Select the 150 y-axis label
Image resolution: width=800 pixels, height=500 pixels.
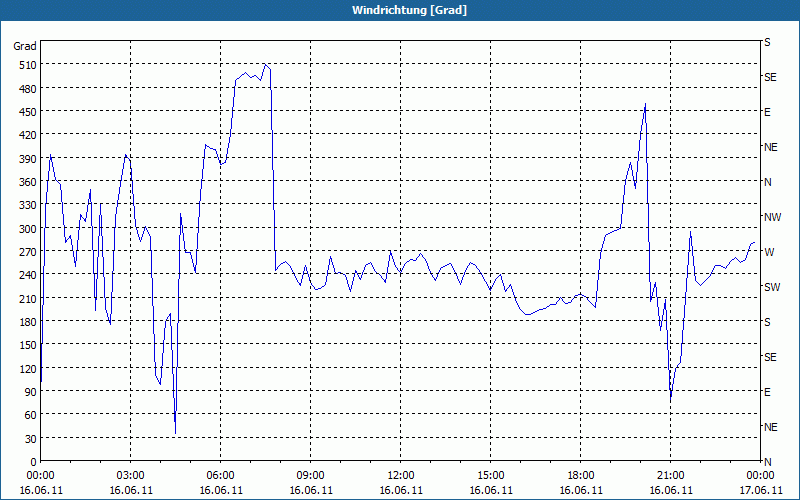28,345
